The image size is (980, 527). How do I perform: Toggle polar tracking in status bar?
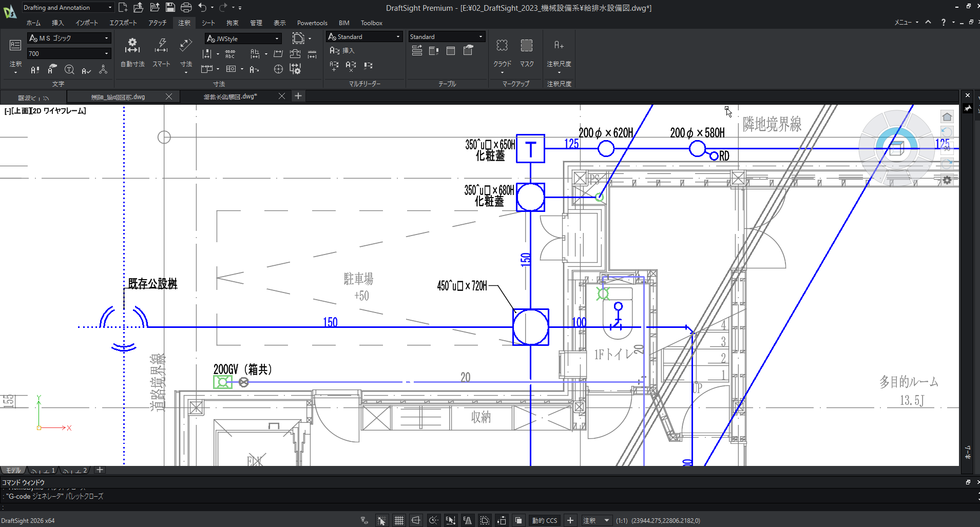coord(433,520)
